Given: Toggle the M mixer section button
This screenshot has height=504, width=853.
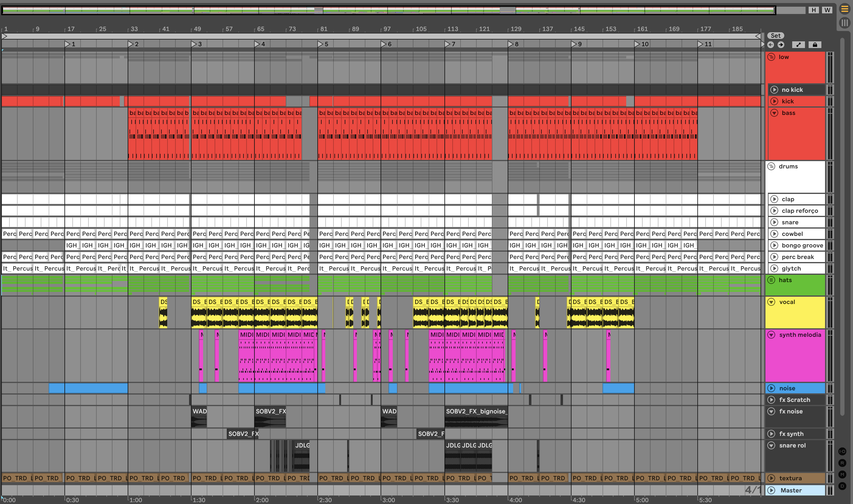Looking at the screenshot, I should coord(842,475).
